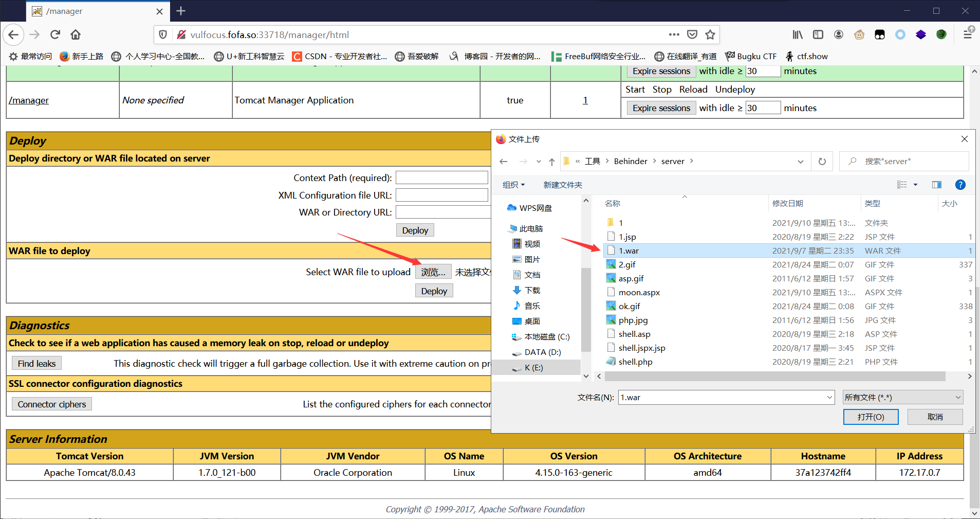980x519 pixels.
Task: Open 本地磁盘 (C:) drive
Action: click(x=547, y=336)
